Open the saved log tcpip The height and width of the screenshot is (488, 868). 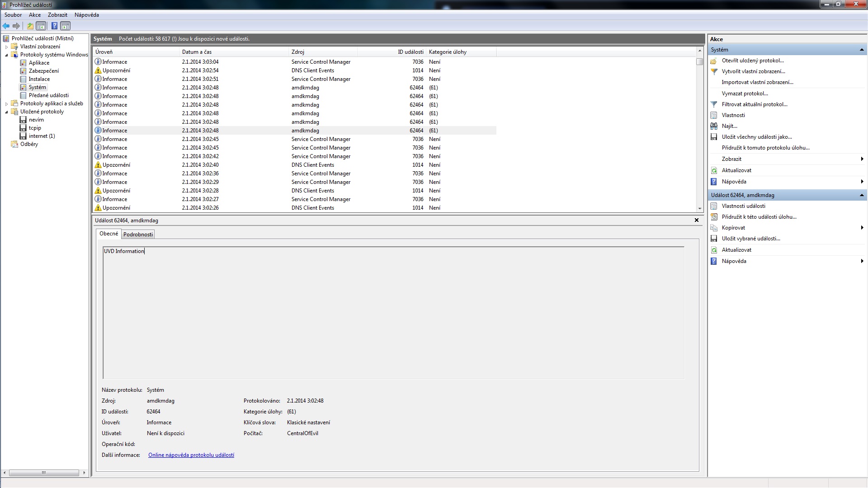(35, 128)
